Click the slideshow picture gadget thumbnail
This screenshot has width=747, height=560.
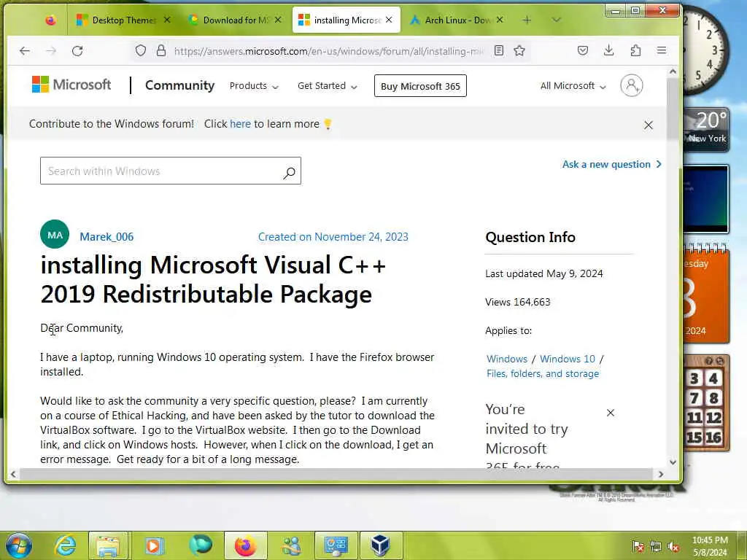tap(706, 198)
